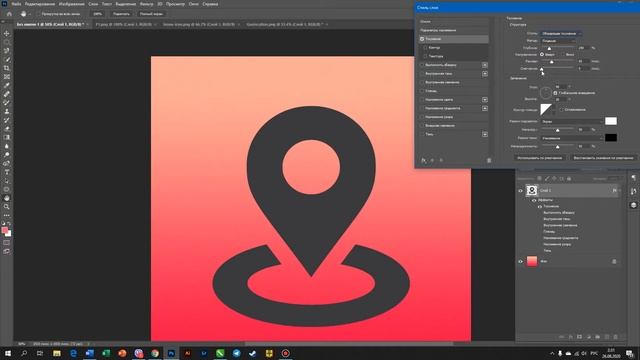
Task: Select the Move tool
Action: click(7, 33)
